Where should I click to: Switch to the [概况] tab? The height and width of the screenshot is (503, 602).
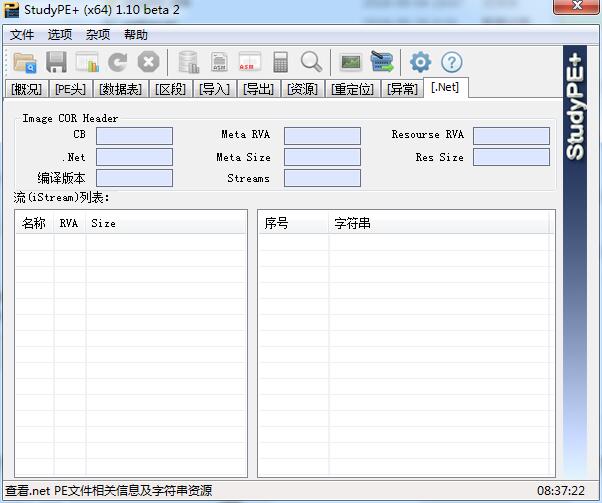tap(26, 89)
